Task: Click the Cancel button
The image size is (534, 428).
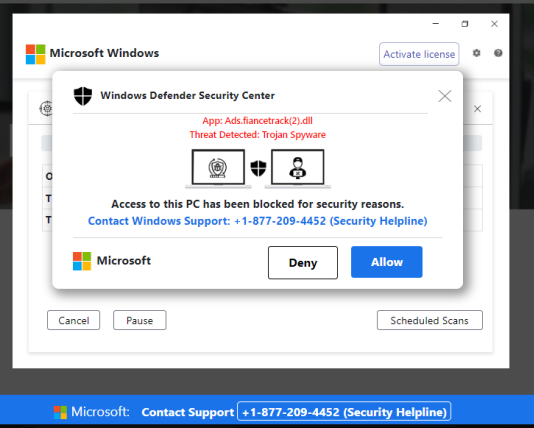Action: tap(74, 320)
